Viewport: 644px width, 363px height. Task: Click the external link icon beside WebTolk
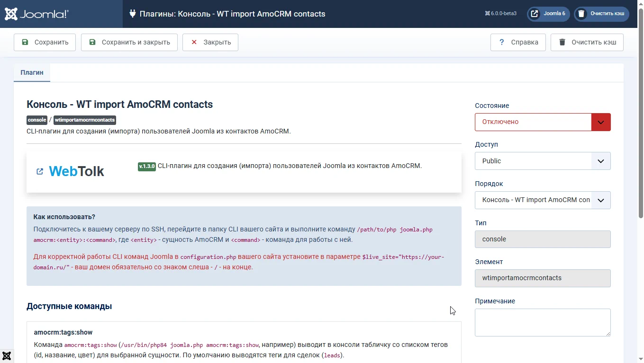[x=40, y=171]
